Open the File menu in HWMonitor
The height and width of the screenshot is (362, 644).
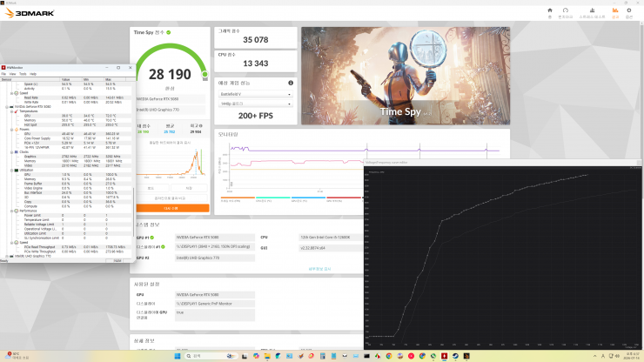pyautogui.click(x=3, y=74)
